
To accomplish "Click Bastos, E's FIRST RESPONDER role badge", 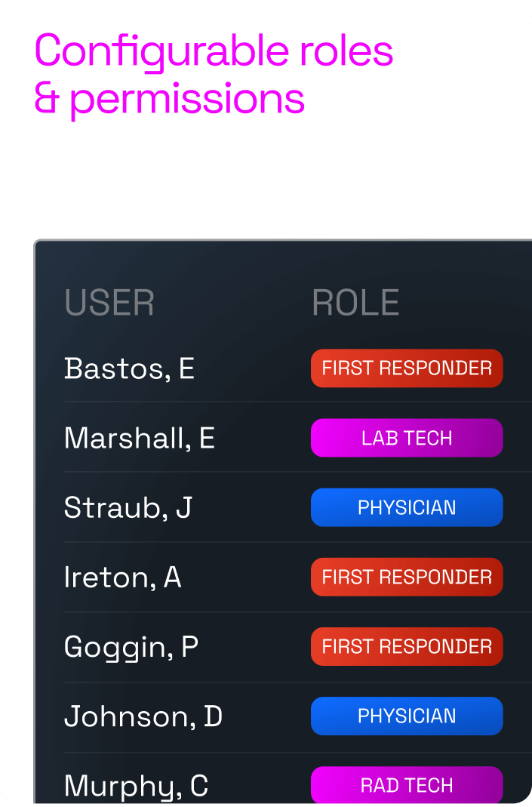I will 407,368.
